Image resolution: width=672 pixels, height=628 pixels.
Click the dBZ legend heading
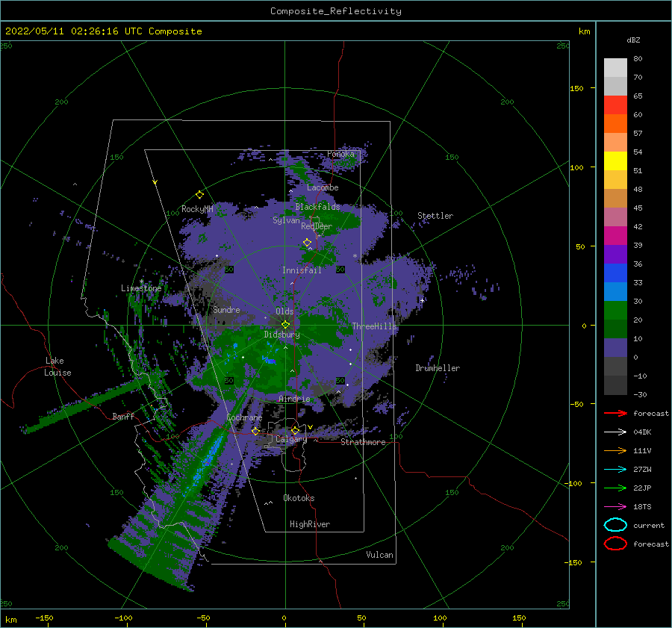633,40
